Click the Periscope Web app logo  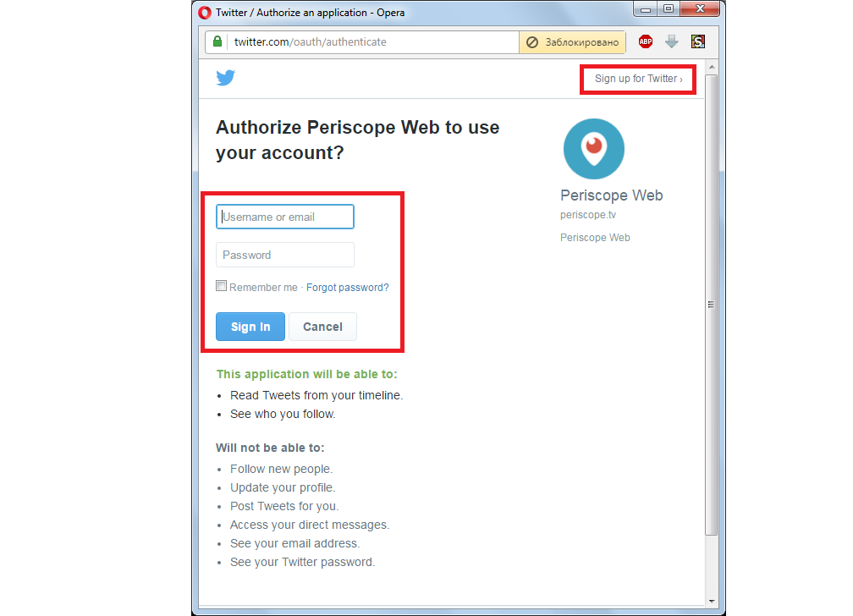click(593, 149)
